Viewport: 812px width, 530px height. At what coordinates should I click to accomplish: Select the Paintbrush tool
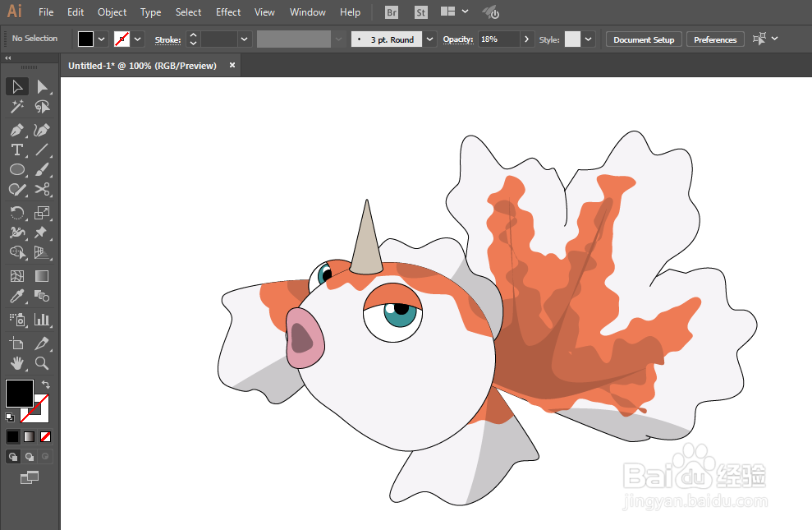coord(42,169)
